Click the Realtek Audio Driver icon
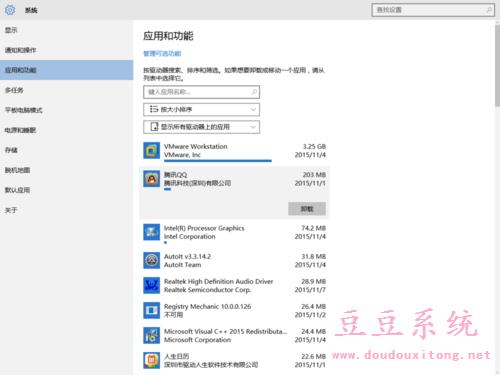Image resolution: width=500 pixels, height=375 pixels. pyautogui.click(x=152, y=285)
